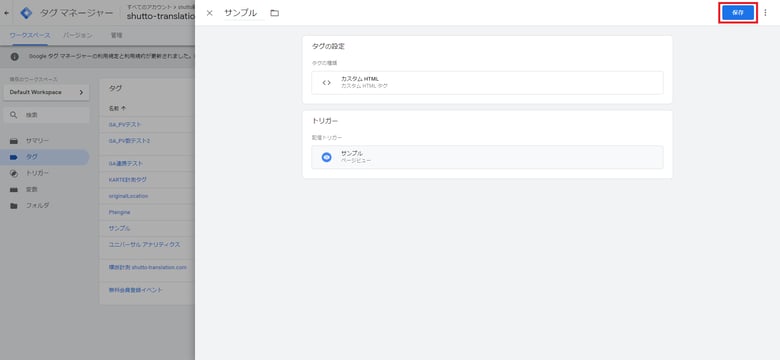Click the search box in sidebar
Screen dimensions: 780x360
coord(46,115)
